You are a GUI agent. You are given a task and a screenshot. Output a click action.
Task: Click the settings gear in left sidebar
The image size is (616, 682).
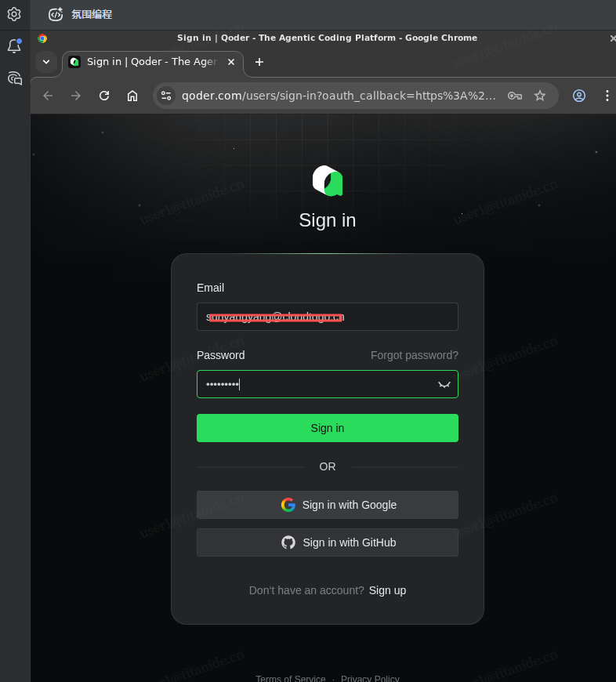14,14
